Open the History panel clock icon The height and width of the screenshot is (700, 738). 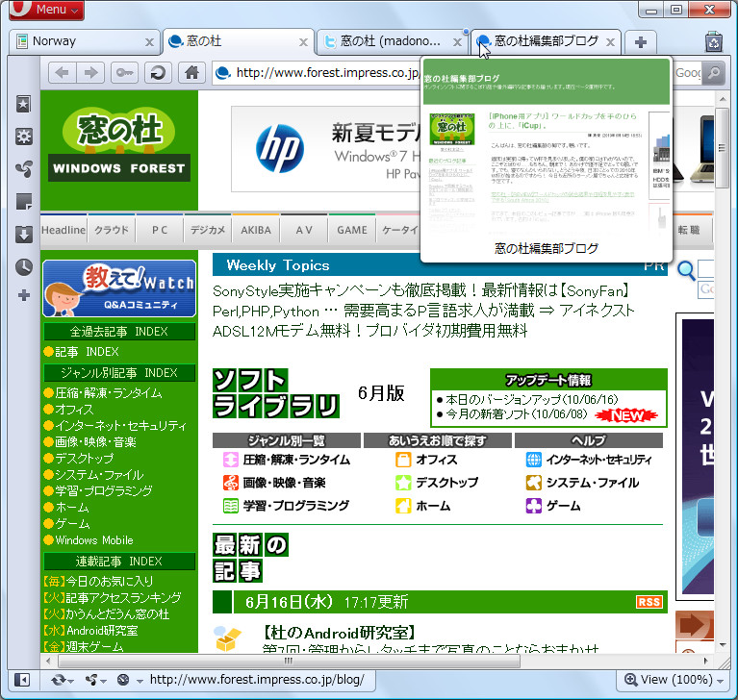[23, 266]
